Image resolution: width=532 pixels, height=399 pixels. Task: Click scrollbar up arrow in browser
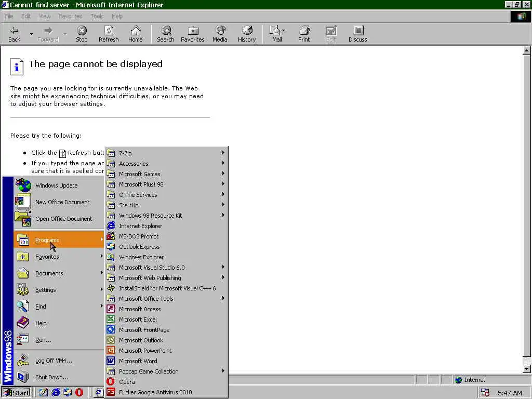tap(526, 50)
